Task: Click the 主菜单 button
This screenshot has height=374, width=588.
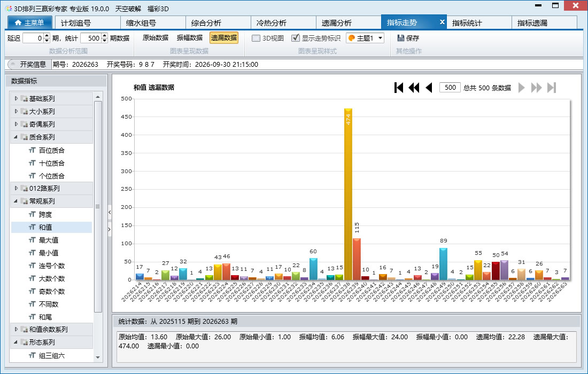Action: 29,22
